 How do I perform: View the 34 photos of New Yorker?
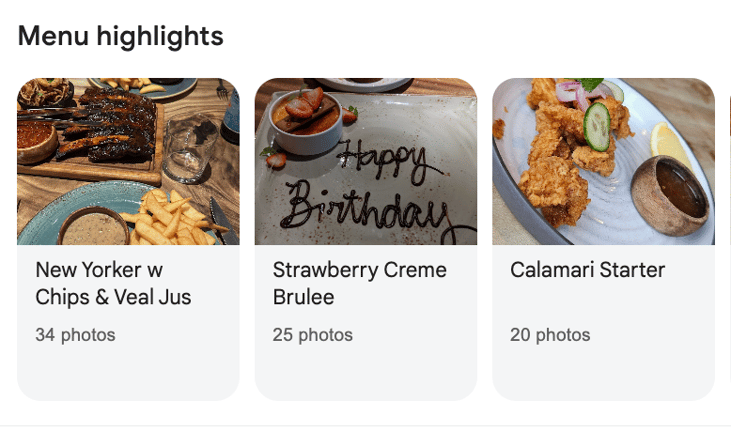pyautogui.click(x=75, y=335)
